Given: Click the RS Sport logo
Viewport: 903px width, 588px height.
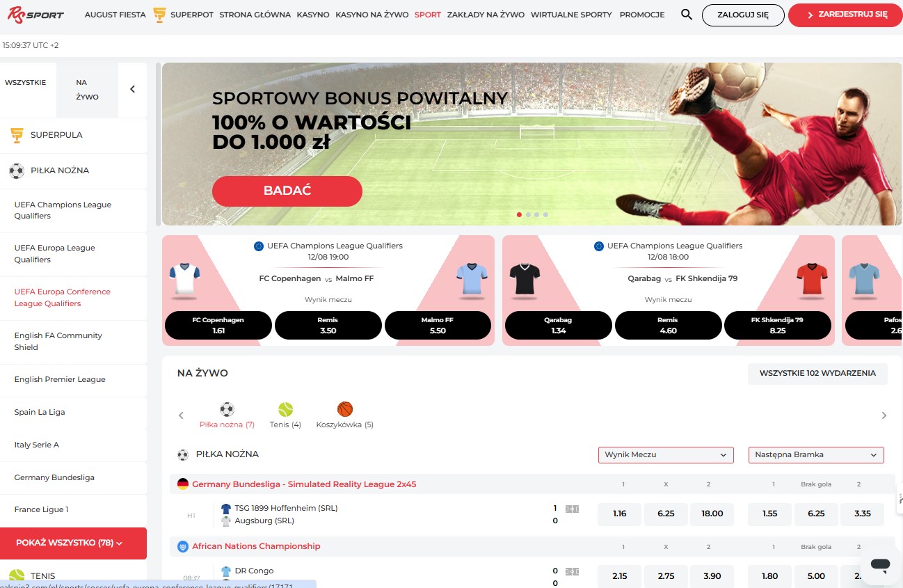Looking at the screenshot, I should (x=35, y=15).
